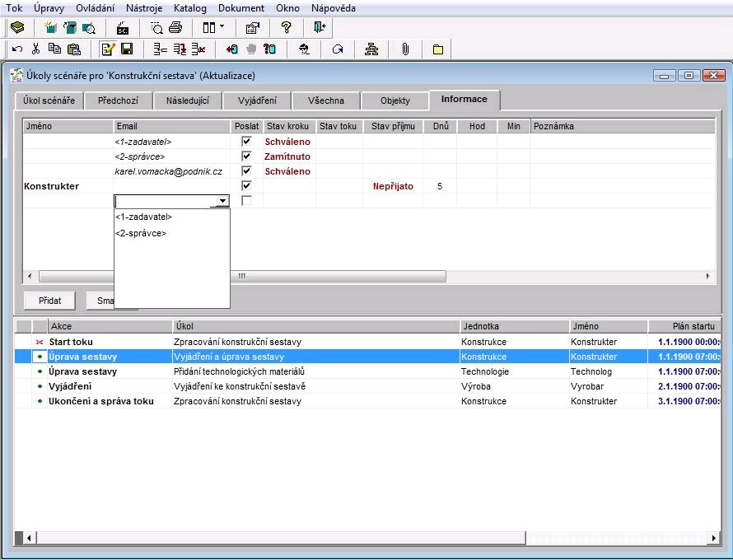Click the exit door icon
This screenshot has height=560, width=733.
point(320,27)
